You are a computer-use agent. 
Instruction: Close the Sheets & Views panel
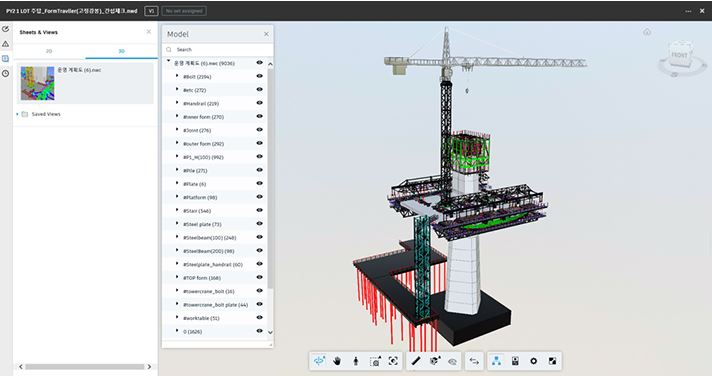tap(148, 32)
